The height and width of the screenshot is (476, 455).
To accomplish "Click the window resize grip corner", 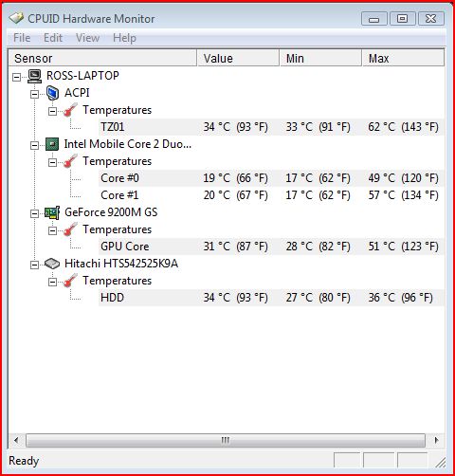I will pyautogui.click(x=440, y=463).
